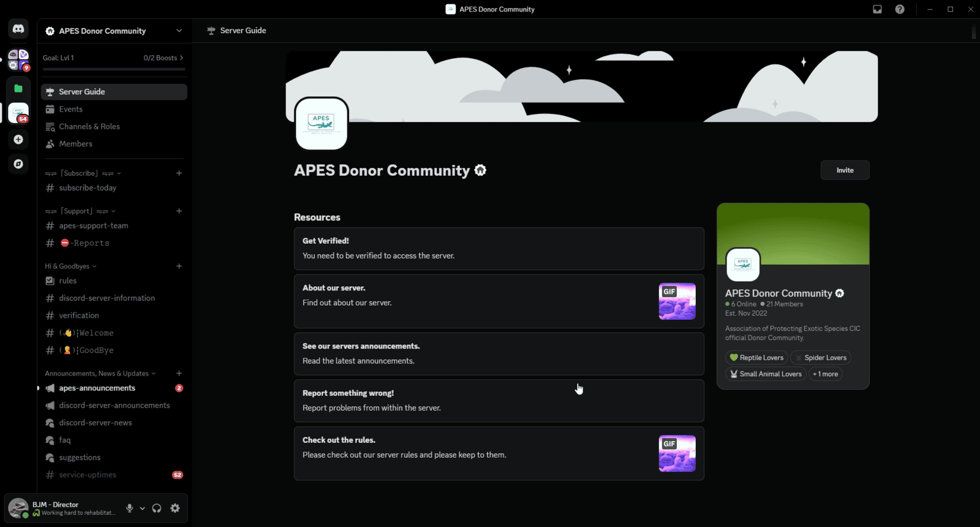The width and height of the screenshot is (980, 527).
Task: Open the GoodBye channel
Action: [114, 351]
